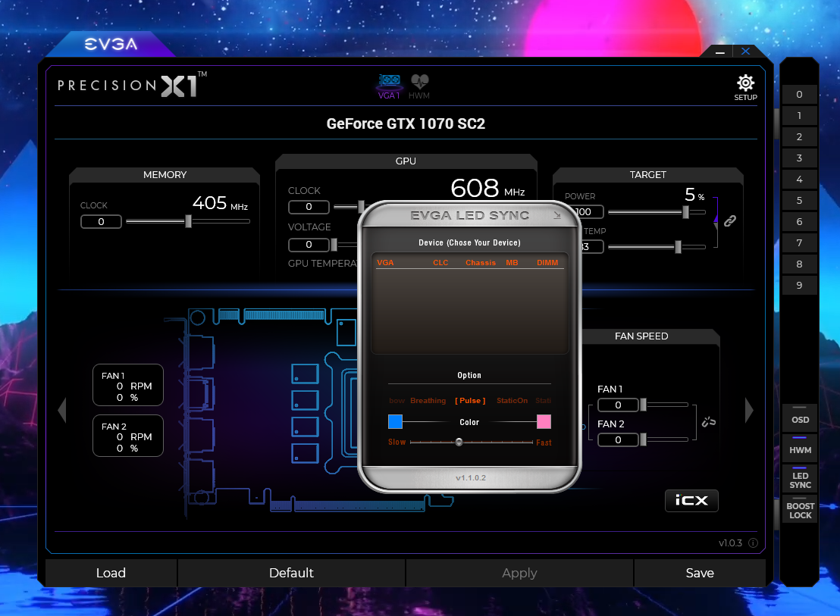Click the Default button
The width and height of the screenshot is (840, 616).
pos(291,573)
